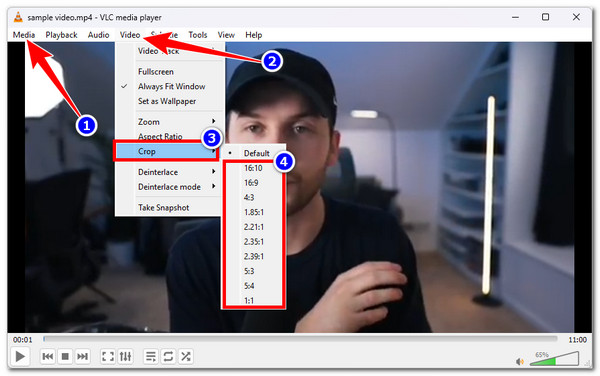600x376 pixels.
Task: Show the playlist icon
Action: (x=151, y=356)
